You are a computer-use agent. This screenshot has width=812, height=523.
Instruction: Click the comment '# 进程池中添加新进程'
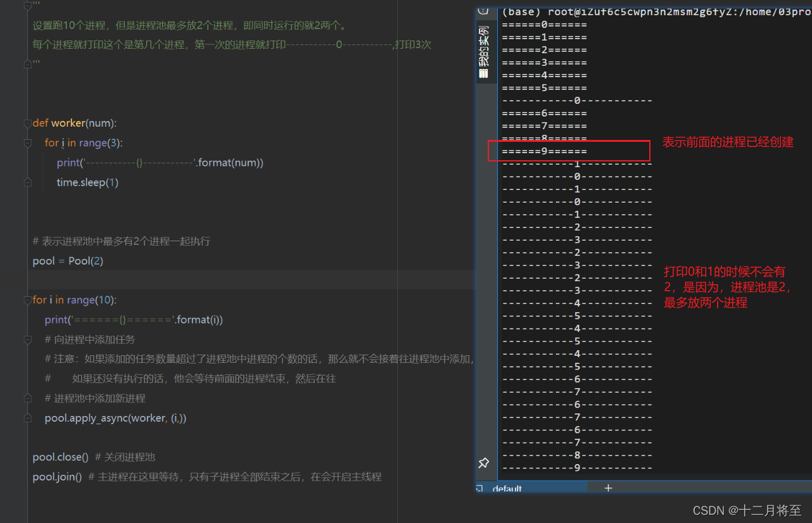click(95, 398)
